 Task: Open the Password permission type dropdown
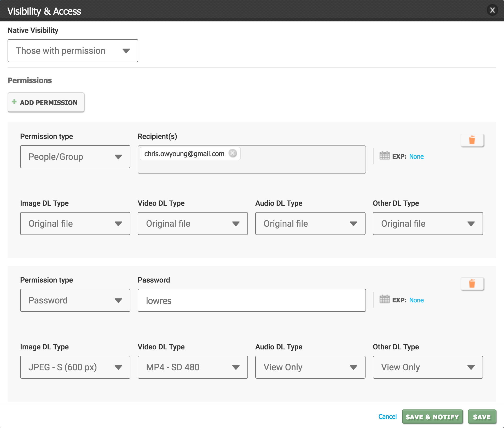pos(75,300)
